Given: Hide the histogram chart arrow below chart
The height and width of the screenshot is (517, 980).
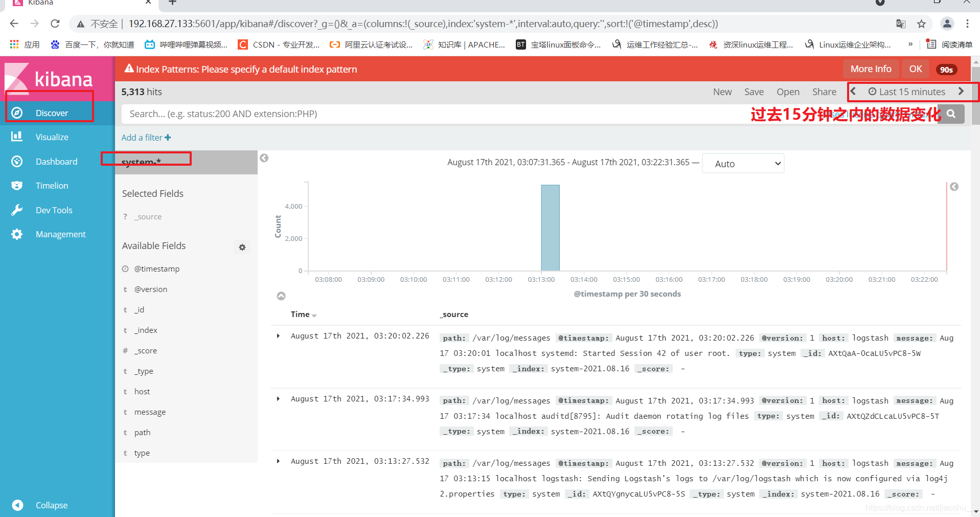Looking at the screenshot, I should point(281,296).
